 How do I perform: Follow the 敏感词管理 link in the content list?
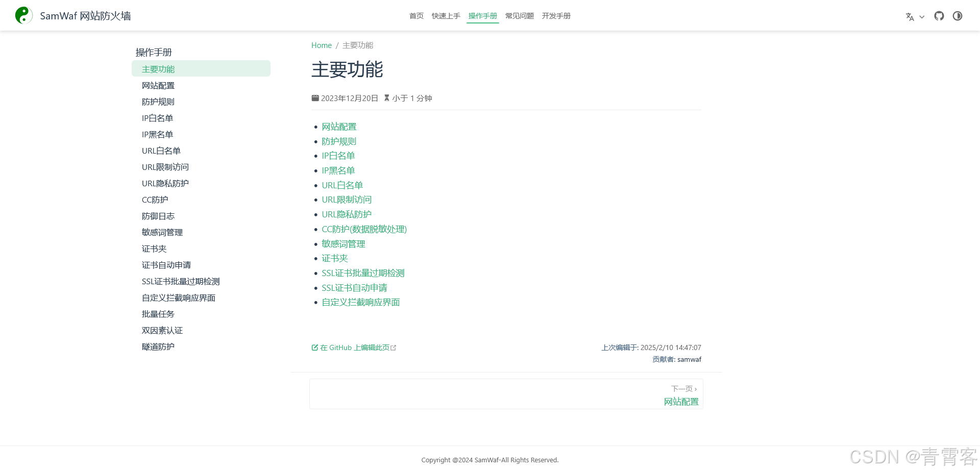click(344, 244)
